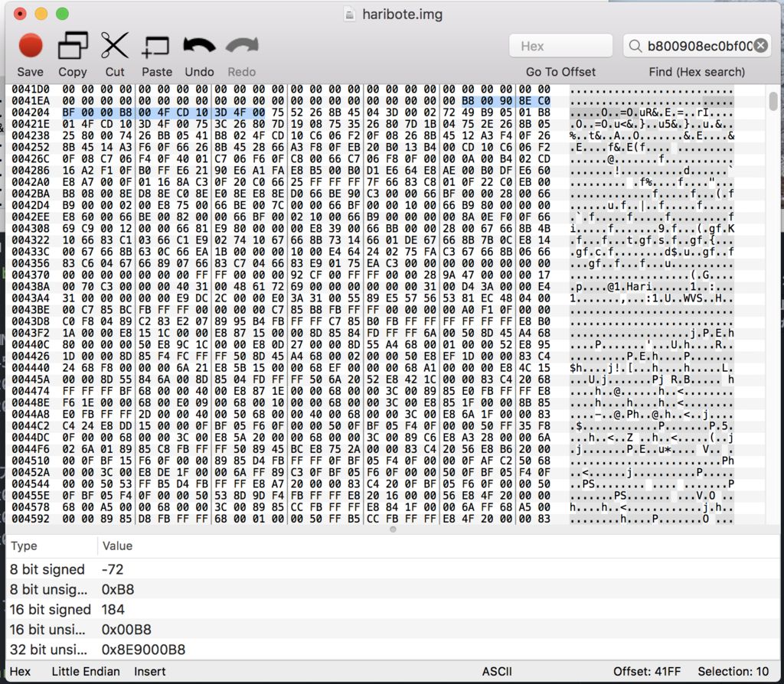Click value 184 in inspector
This screenshot has height=684, width=784.
113,609
